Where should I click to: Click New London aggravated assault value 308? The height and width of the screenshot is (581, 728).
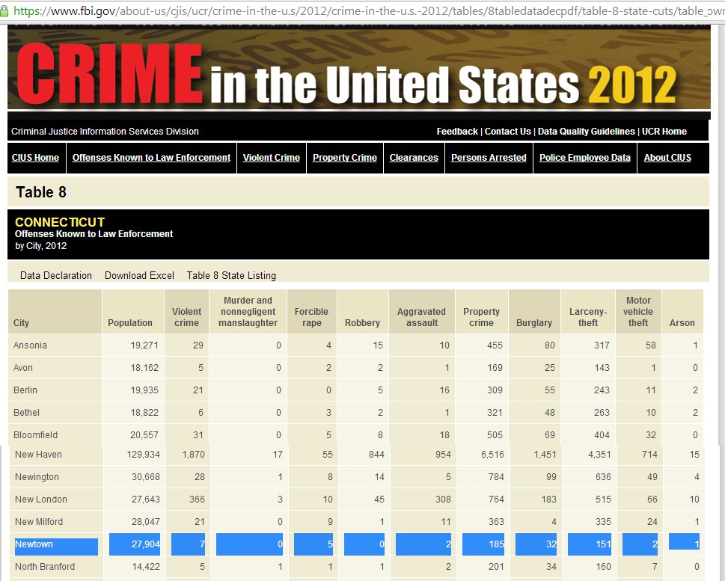[x=443, y=499]
